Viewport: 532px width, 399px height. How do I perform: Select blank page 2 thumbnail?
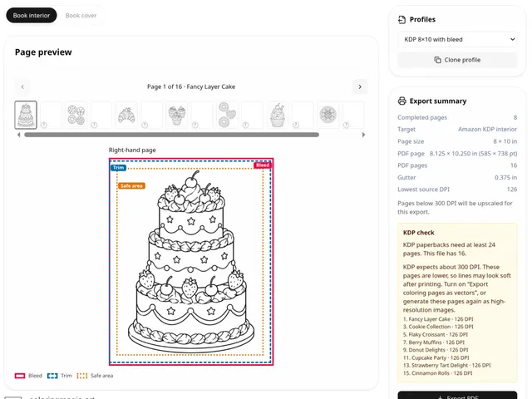(51, 115)
